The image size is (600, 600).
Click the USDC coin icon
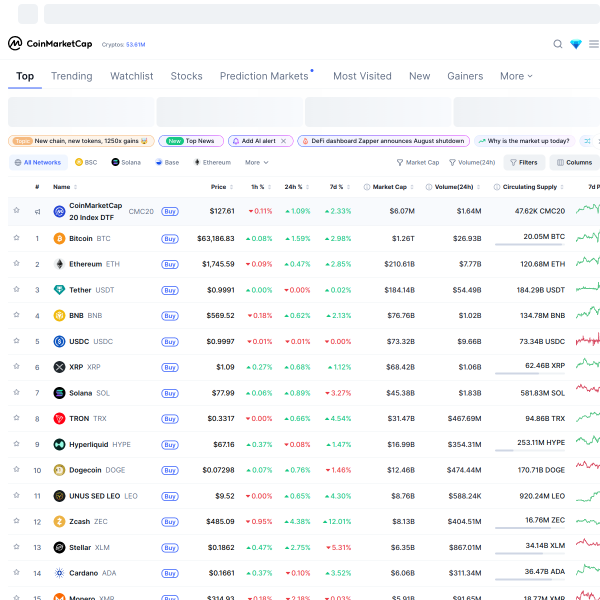pyautogui.click(x=59, y=341)
